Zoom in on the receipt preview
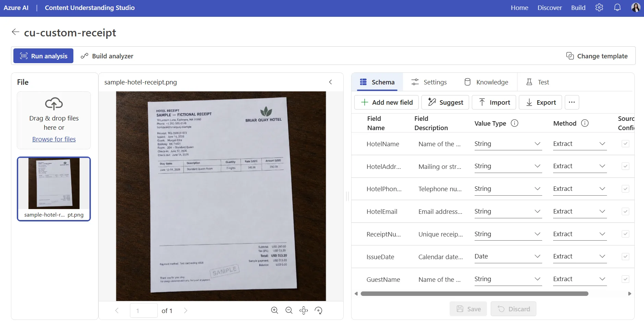Screen dimensions: 644x323 (x=275, y=311)
